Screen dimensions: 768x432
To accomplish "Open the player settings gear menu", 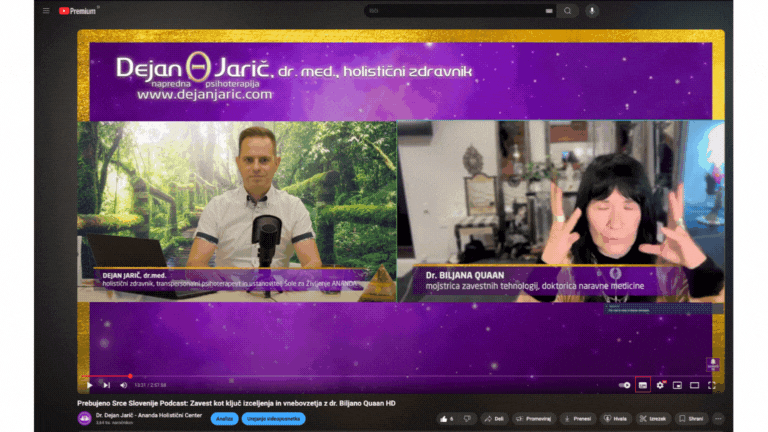I will [x=660, y=385].
